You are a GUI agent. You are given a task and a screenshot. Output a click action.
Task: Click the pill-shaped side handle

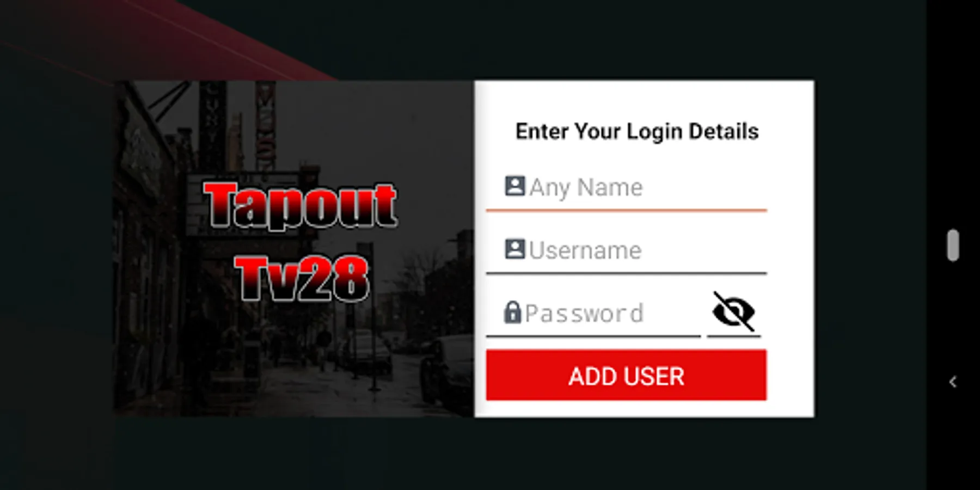pyautogui.click(x=953, y=246)
